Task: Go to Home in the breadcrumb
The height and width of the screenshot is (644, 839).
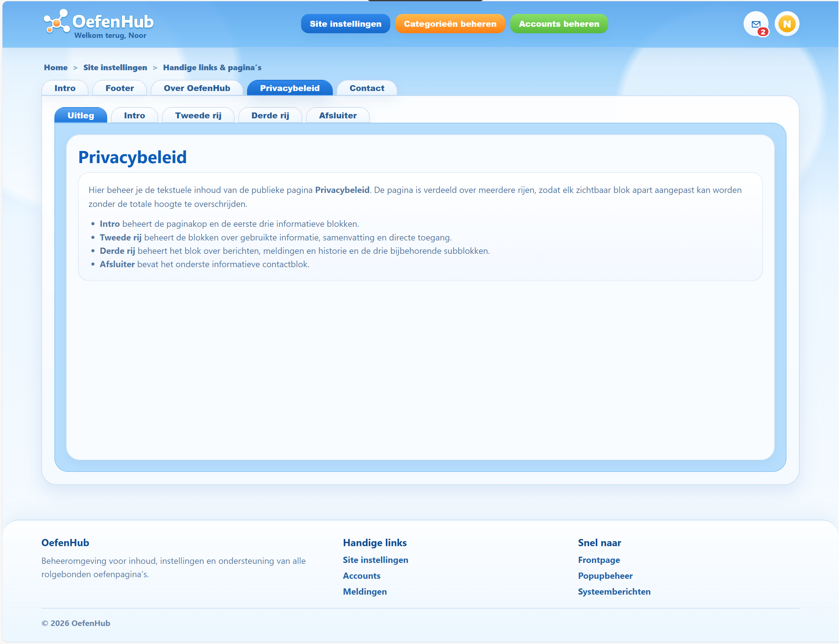Action: pyautogui.click(x=56, y=67)
